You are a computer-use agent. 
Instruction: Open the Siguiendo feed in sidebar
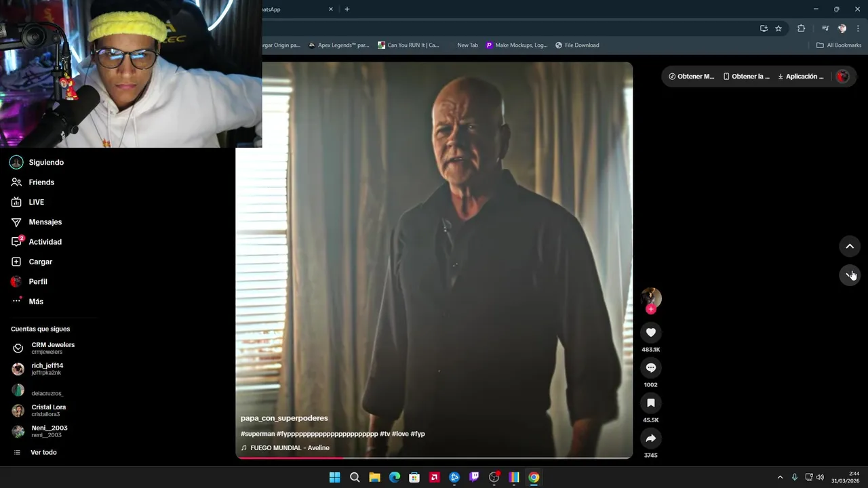(37, 163)
